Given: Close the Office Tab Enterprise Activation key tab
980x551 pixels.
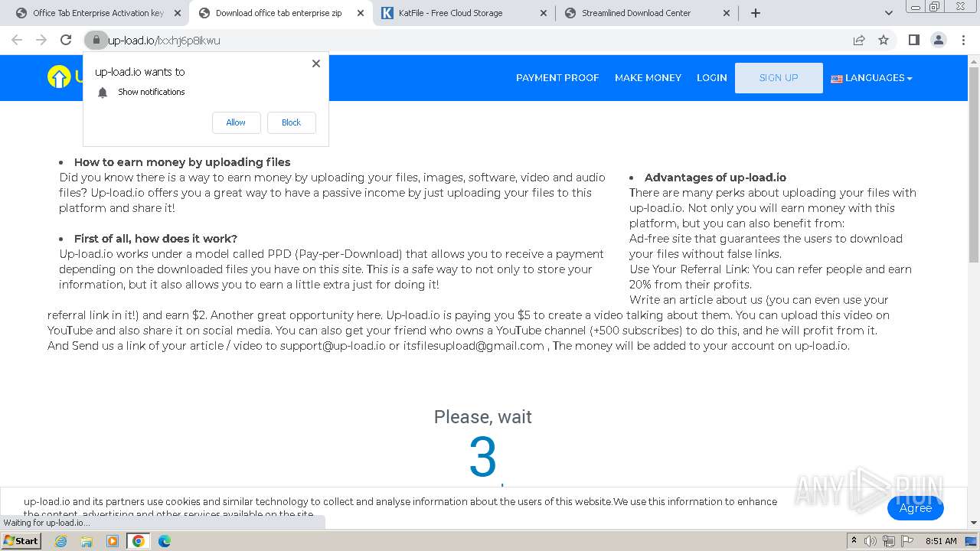Looking at the screenshot, I should pos(178,13).
